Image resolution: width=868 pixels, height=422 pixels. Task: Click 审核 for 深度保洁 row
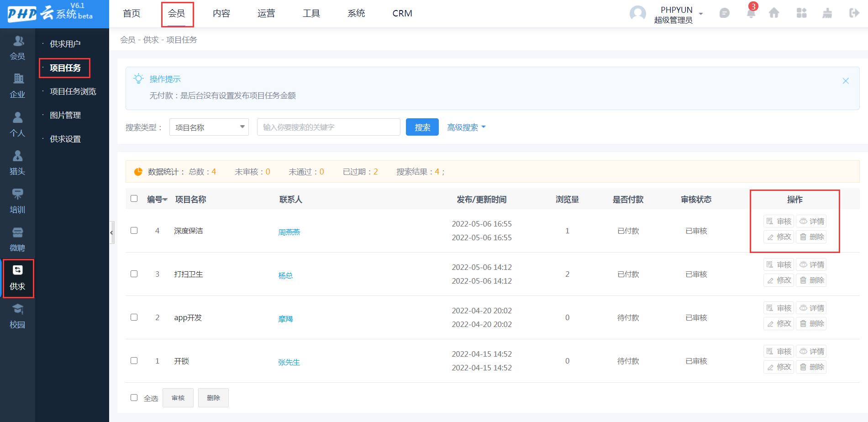779,221
